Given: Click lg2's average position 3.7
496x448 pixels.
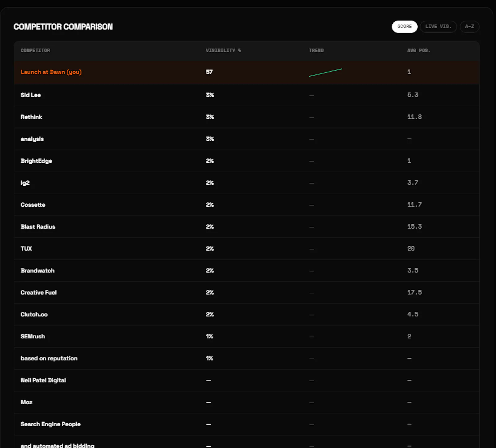Looking at the screenshot, I should pyautogui.click(x=413, y=183).
